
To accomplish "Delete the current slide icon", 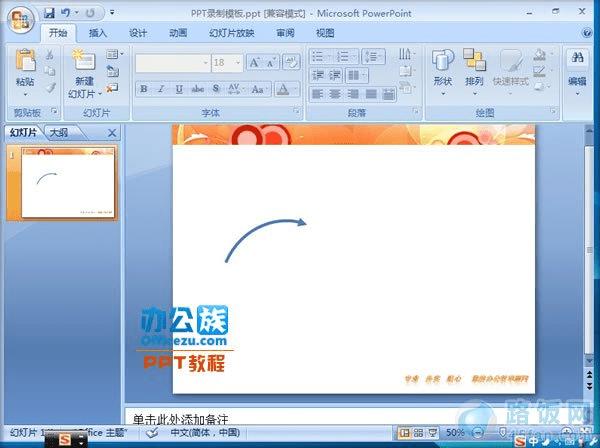I will [112, 88].
